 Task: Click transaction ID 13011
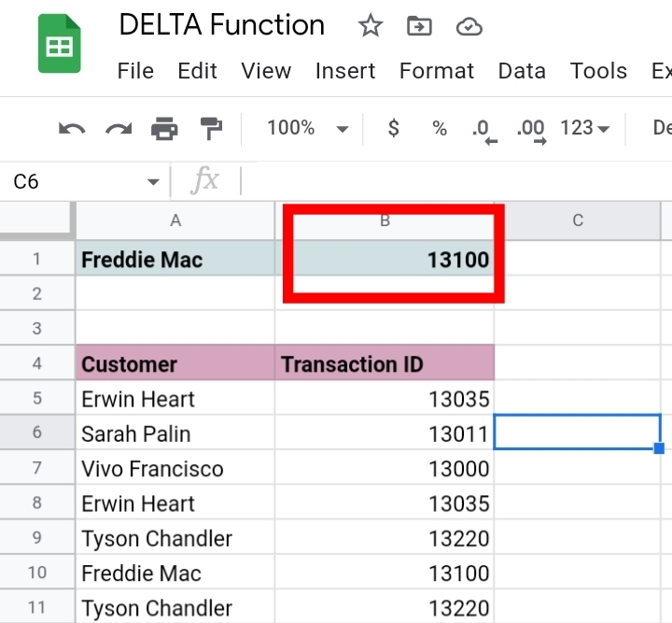pos(385,432)
